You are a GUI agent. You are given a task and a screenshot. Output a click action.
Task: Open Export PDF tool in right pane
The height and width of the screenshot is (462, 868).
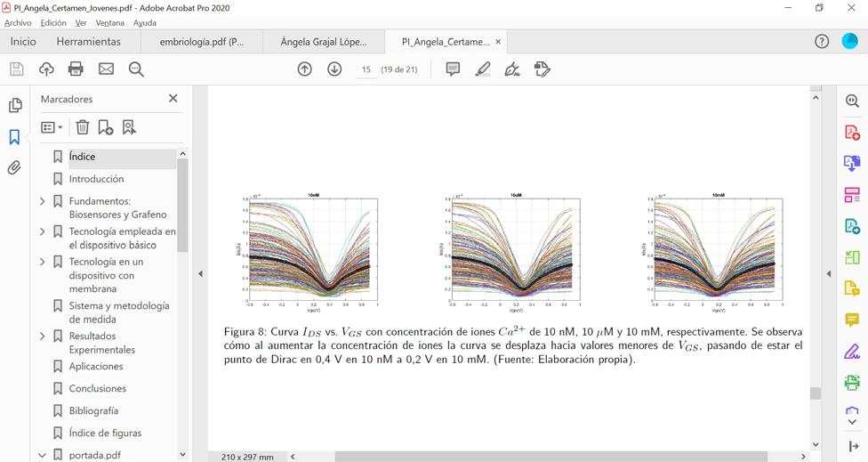point(853,164)
